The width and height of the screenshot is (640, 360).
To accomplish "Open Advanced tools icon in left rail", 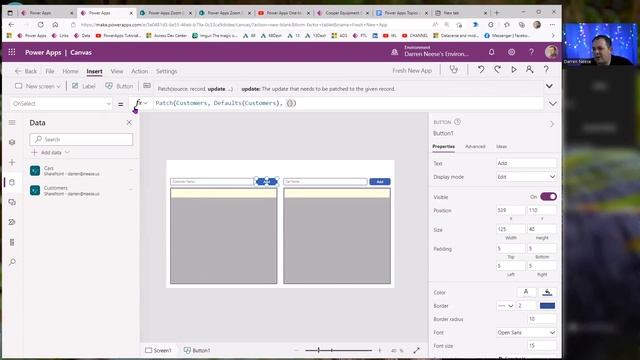I will click(12, 242).
